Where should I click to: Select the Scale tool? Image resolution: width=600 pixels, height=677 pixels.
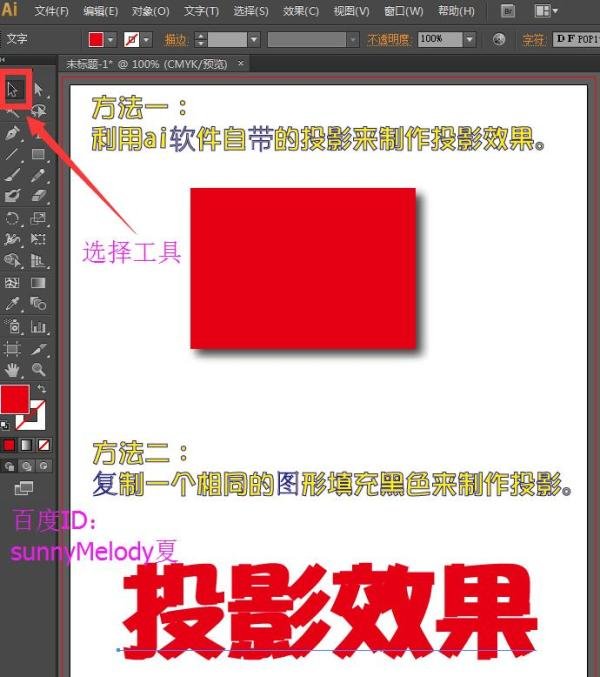[x=38, y=218]
